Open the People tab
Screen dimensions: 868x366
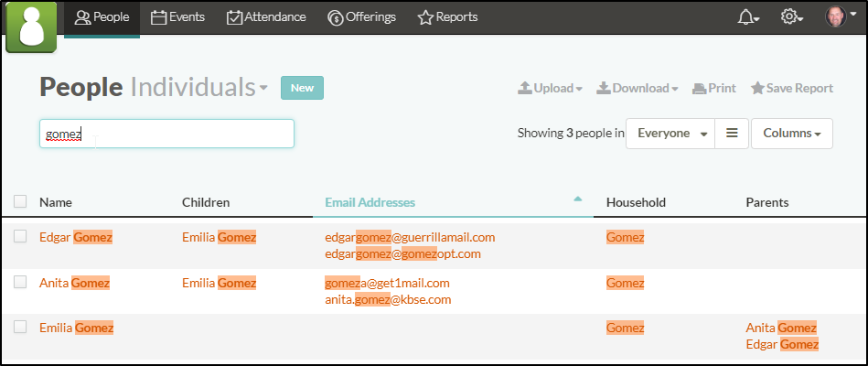coord(102,17)
